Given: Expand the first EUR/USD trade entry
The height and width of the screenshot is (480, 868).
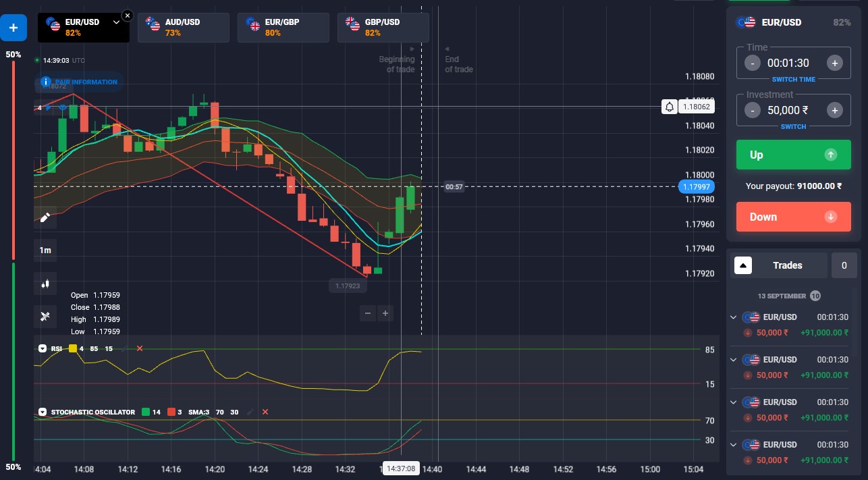Looking at the screenshot, I should [734, 317].
